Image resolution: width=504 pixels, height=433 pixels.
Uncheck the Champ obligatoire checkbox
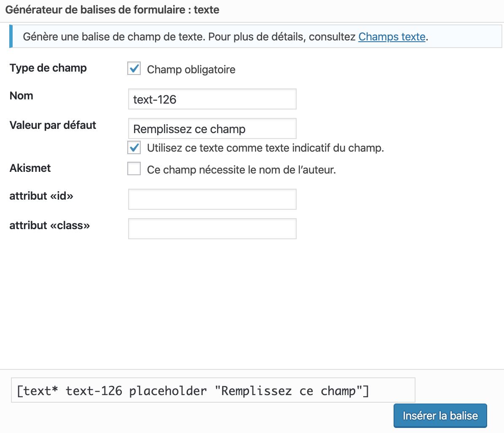(134, 69)
